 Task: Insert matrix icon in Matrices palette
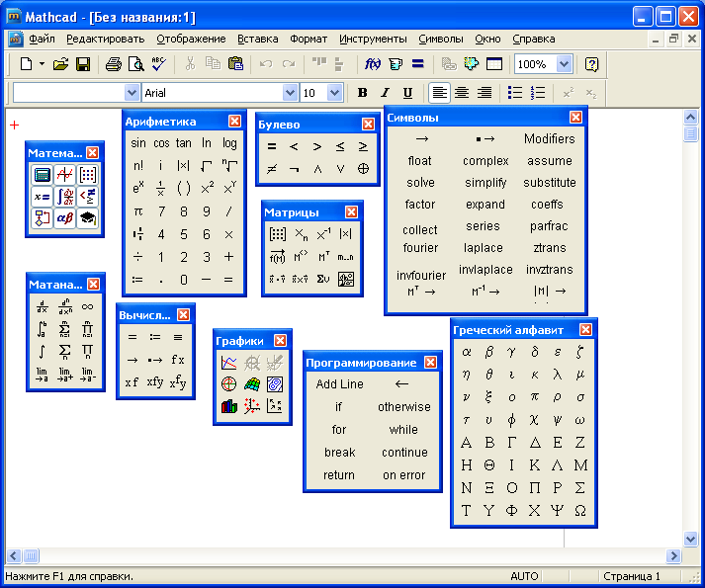coord(278,234)
